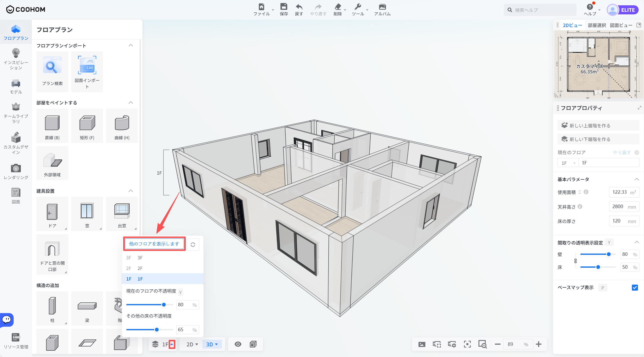This screenshot has height=357, width=644.
Task: Click the 戻す undo icon
Action: tap(299, 7)
